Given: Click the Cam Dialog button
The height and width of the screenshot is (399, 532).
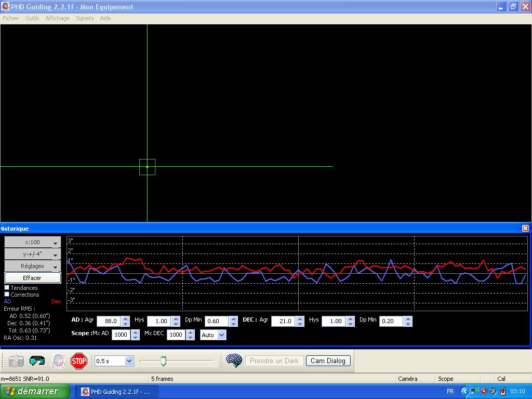Looking at the screenshot, I should click(x=328, y=361).
